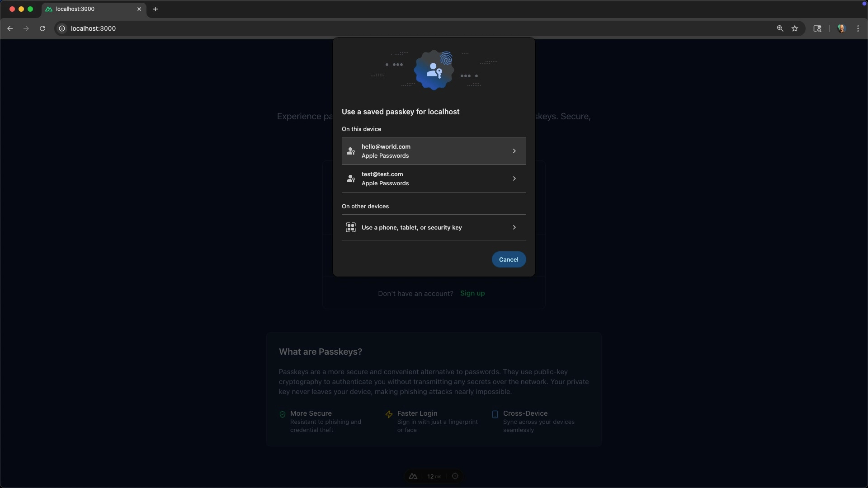
Task: Open a new tab with the plus icon
Action: pyautogui.click(x=156, y=9)
